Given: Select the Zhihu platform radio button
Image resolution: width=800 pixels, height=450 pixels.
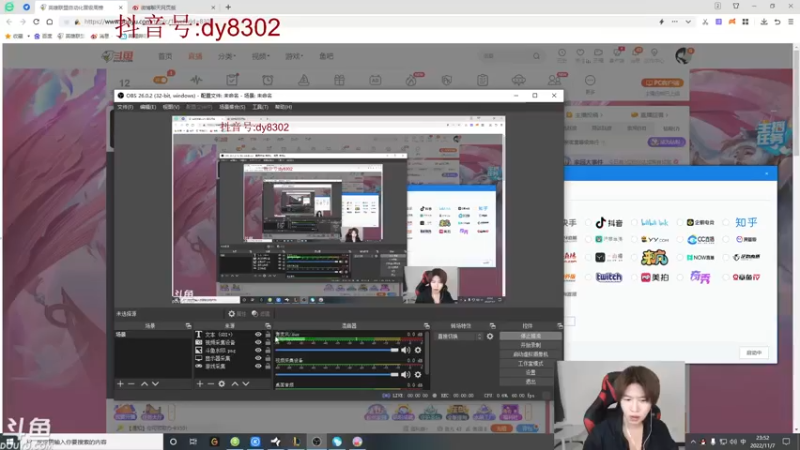Looking at the screenshot, I should pyautogui.click(x=726, y=222).
